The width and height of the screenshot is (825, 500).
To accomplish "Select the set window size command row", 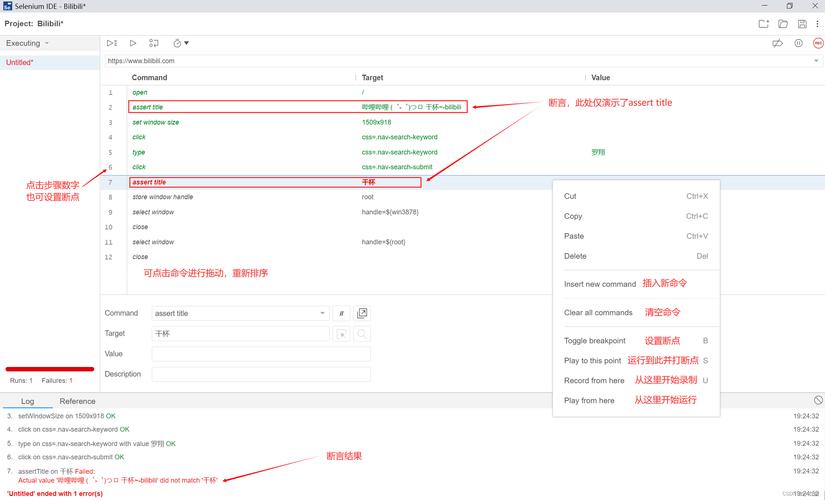I will point(463,122).
